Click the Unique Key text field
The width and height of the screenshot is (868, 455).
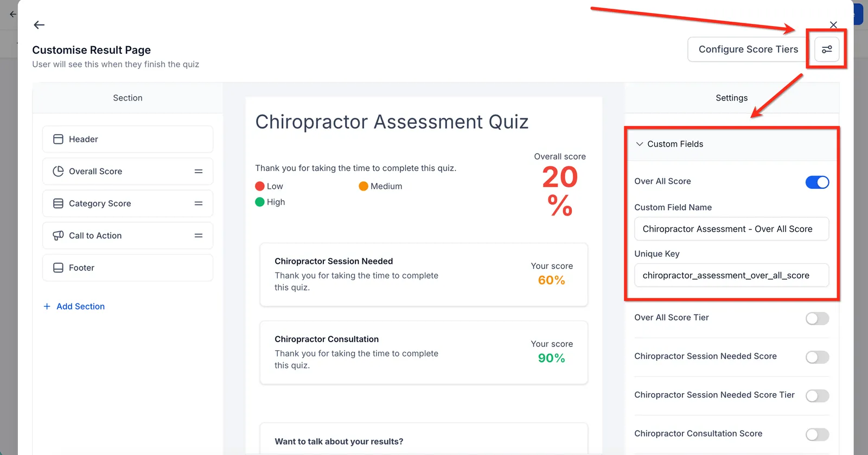pos(731,275)
